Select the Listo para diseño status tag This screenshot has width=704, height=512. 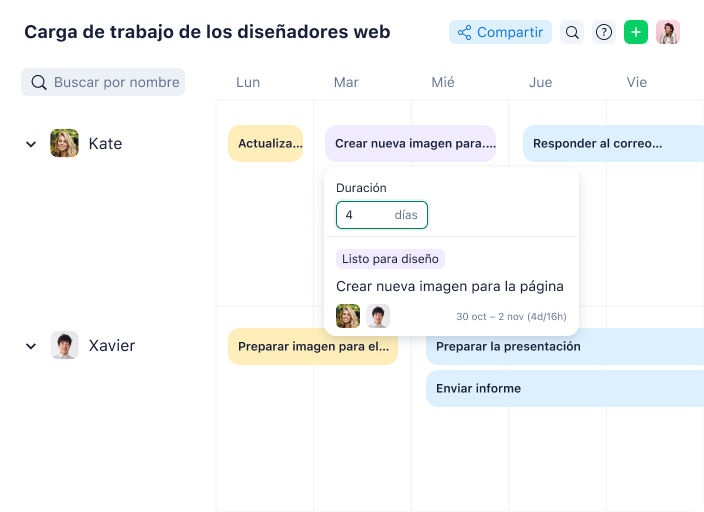(390, 259)
